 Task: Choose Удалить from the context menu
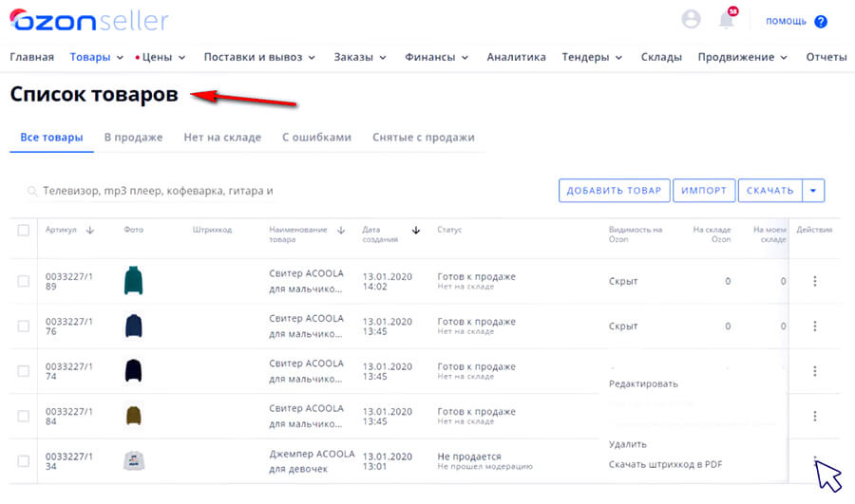(628, 444)
